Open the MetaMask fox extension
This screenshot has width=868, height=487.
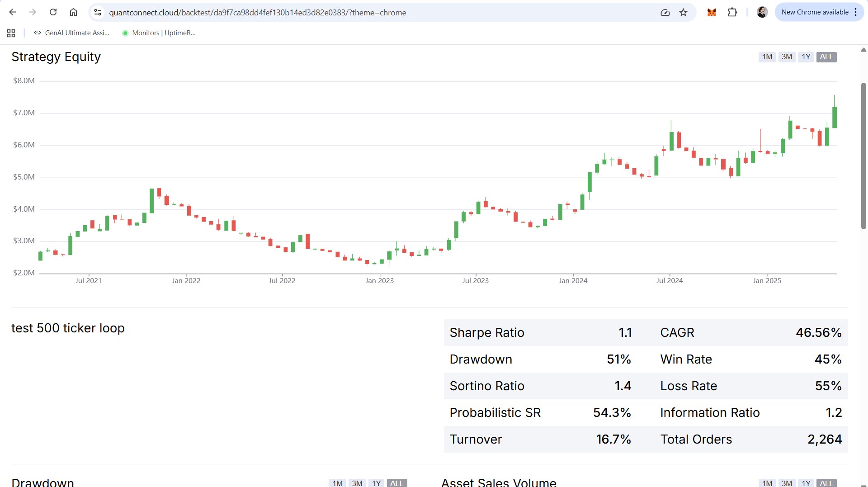click(712, 12)
